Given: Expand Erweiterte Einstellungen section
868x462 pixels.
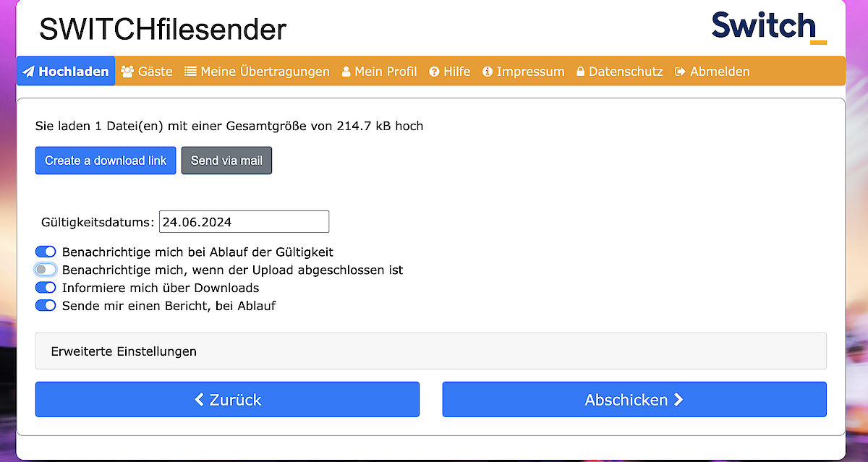Looking at the screenshot, I should click(430, 351).
